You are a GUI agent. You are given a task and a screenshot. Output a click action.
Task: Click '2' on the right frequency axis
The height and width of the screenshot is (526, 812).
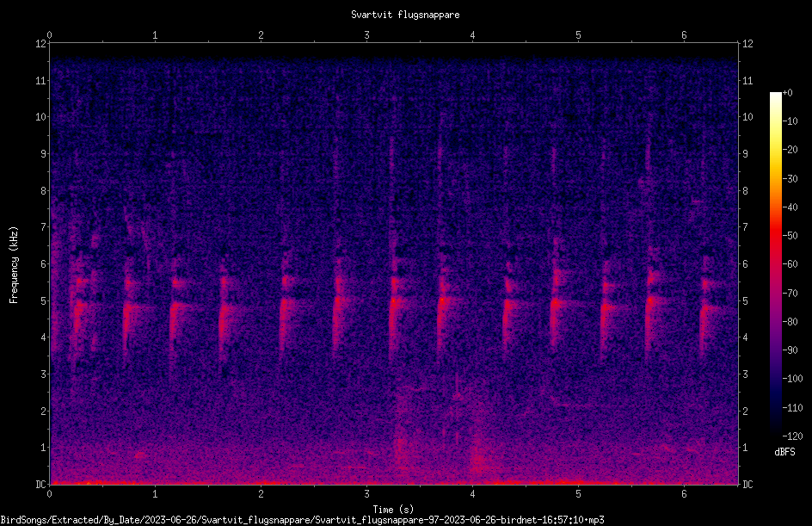click(x=745, y=411)
